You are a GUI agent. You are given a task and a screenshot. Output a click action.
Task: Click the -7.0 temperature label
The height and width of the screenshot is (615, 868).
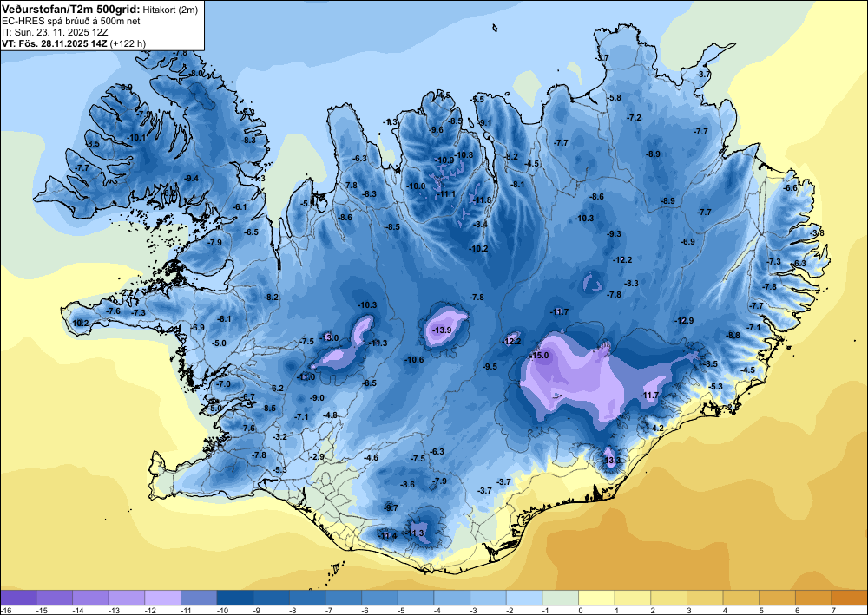224,383
